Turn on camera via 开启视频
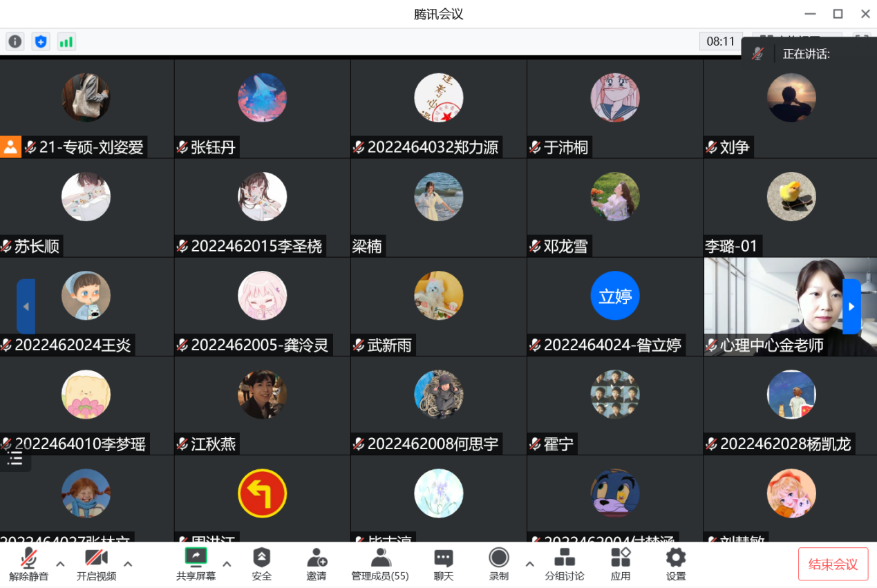The height and width of the screenshot is (588, 877). point(96,564)
